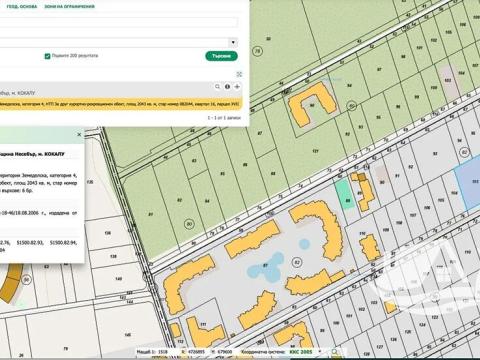This screenshot has height=360, width=480.
Task: Select the teal green parcel 88
Action: pyautogui.click(x=345, y=194)
